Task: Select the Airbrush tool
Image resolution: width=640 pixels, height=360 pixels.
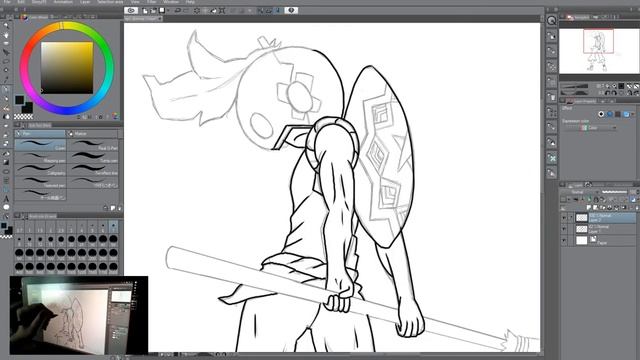Action: coord(6,117)
